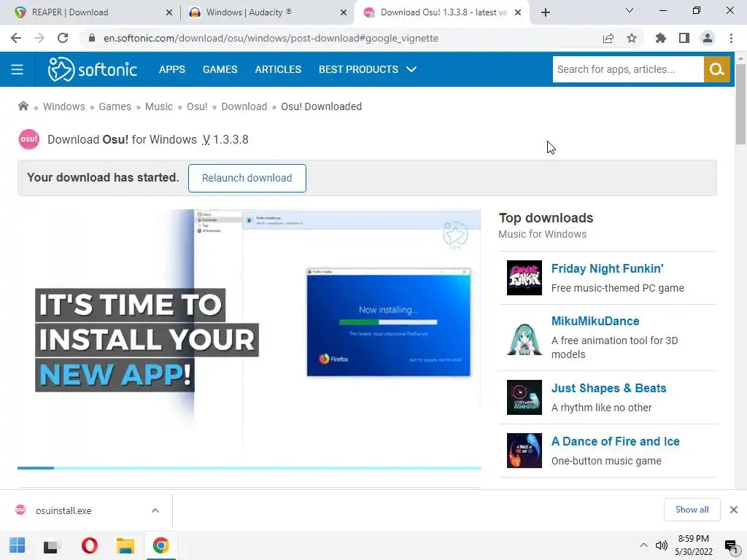Click the pink Osu! app icon
This screenshot has width=747, height=560.
[29, 139]
